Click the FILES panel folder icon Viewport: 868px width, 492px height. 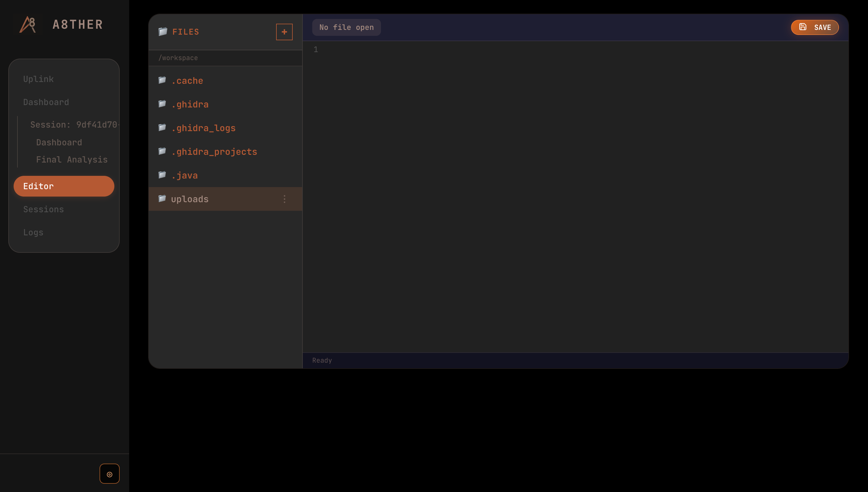coord(163,32)
